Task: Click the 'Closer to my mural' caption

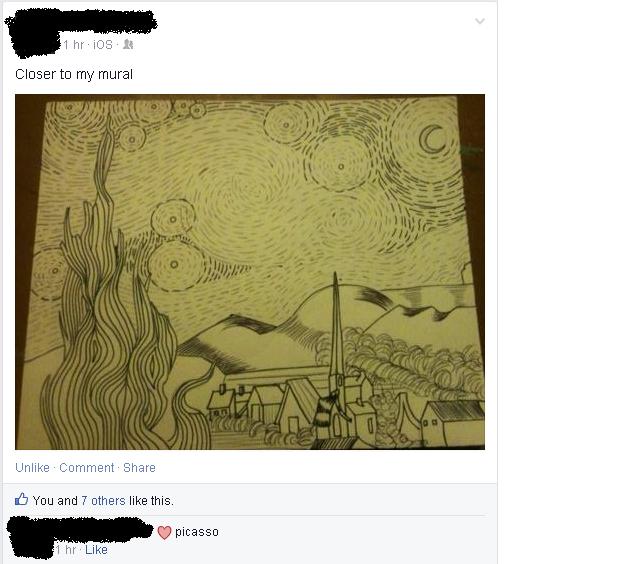Action: point(74,74)
